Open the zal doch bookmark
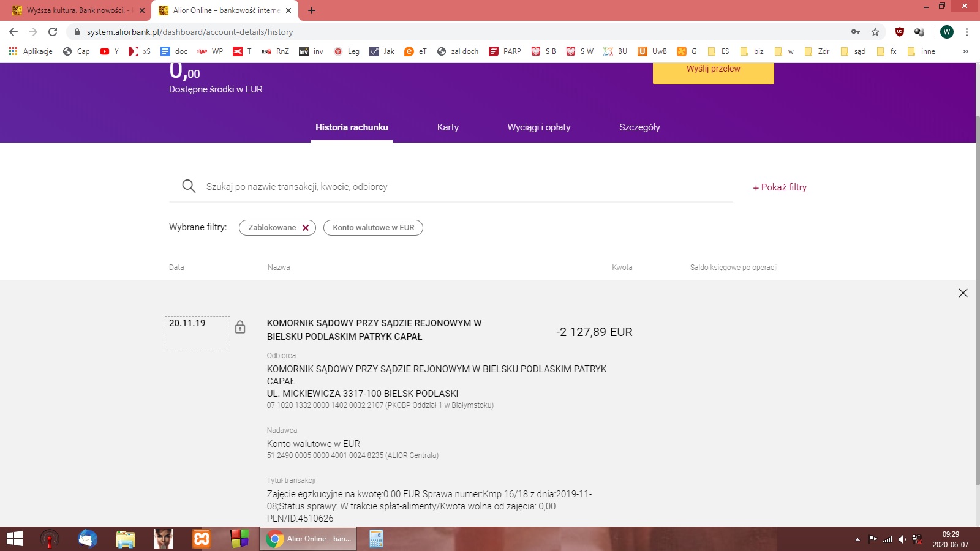This screenshot has width=980, height=551. point(458,51)
